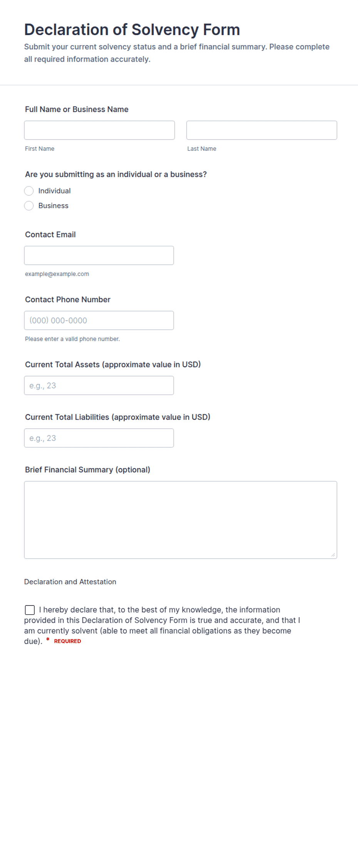This screenshot has height=868, width=358.
Task: Check the solvency declaration checkbox
Action: (30, 610)
